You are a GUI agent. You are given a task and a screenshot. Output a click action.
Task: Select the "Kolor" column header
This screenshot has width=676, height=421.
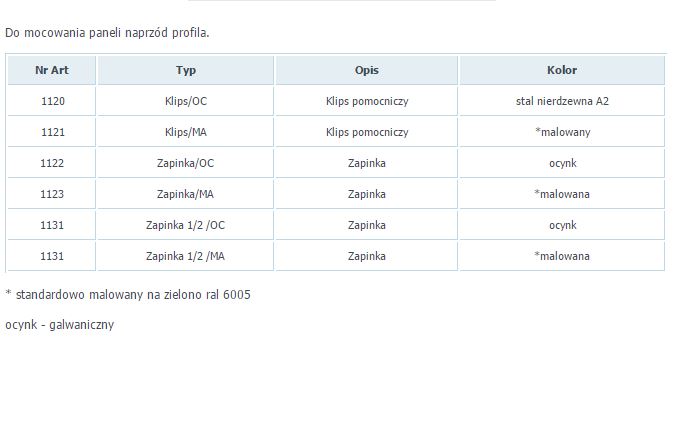[x=562, y=70]
